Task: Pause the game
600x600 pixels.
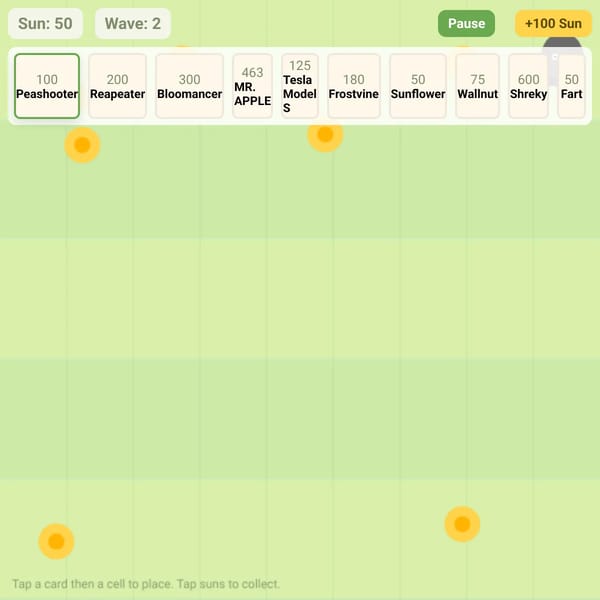Action: [466, 24]
